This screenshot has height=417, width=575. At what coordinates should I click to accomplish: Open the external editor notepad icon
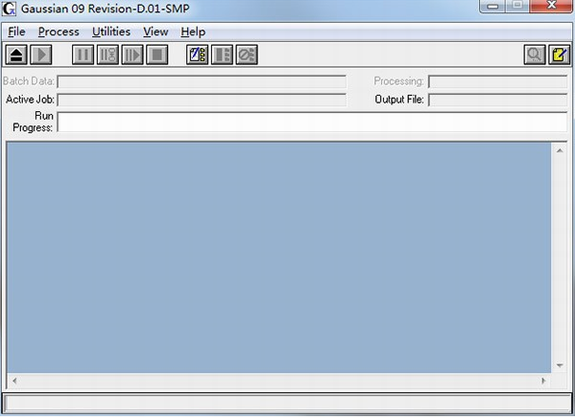coord(560,55)
